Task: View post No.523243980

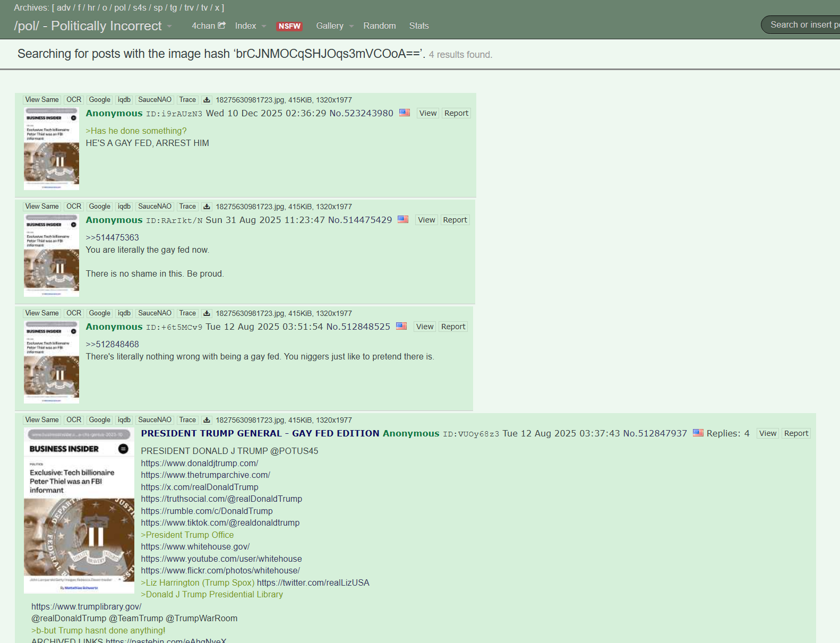Action: pos(428,113)
